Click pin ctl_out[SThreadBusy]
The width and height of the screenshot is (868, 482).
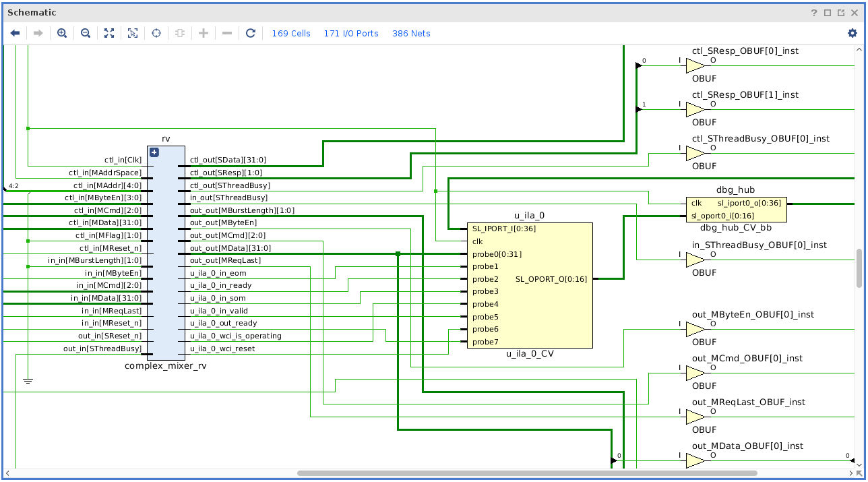click(230, 185)
